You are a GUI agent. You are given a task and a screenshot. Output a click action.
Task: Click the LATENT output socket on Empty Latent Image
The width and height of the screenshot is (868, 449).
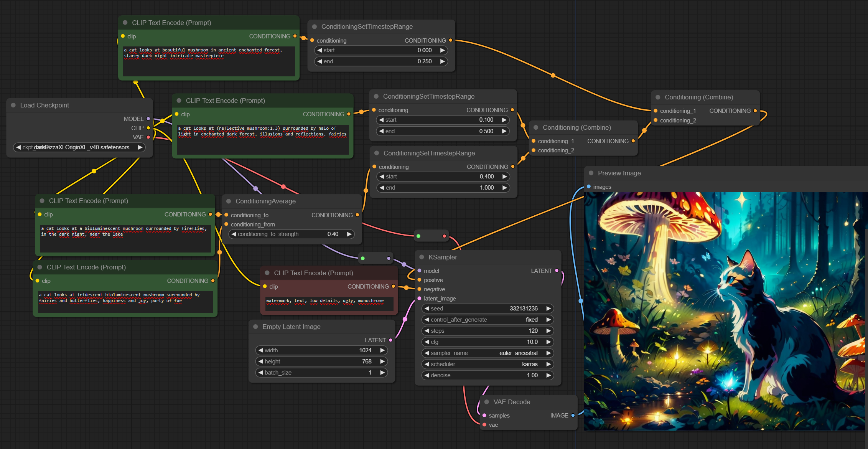click(390, 340)
